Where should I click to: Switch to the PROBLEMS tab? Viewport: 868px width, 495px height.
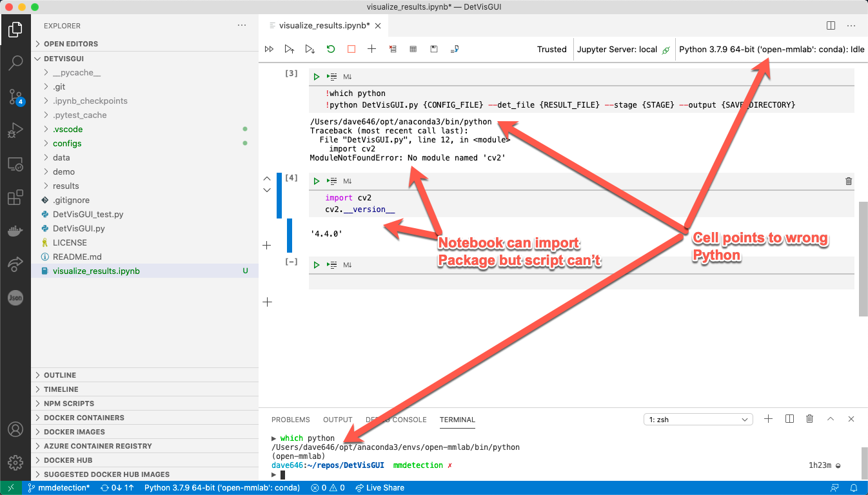point(291,420)
